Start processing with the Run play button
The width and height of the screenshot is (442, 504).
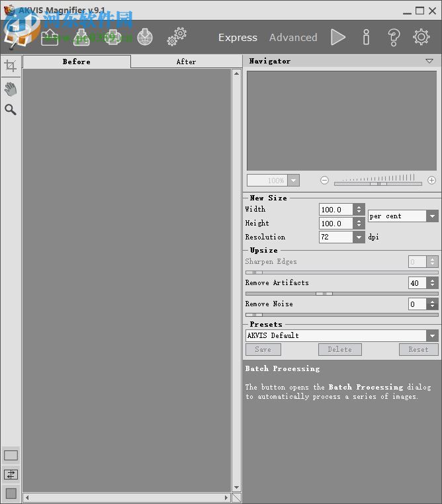pos(338,37)
